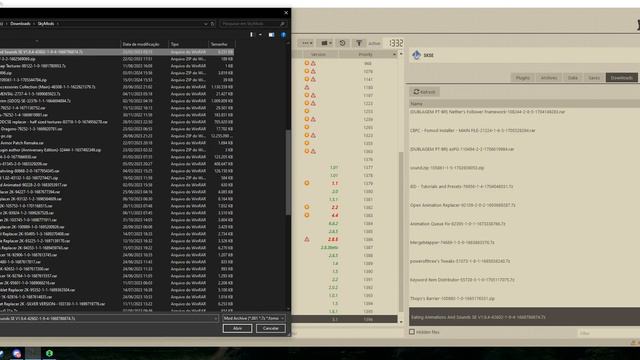The image size is (640, 360).
Task: Select the Armor Patch Remake.rar file
Action: click(117, 143)
